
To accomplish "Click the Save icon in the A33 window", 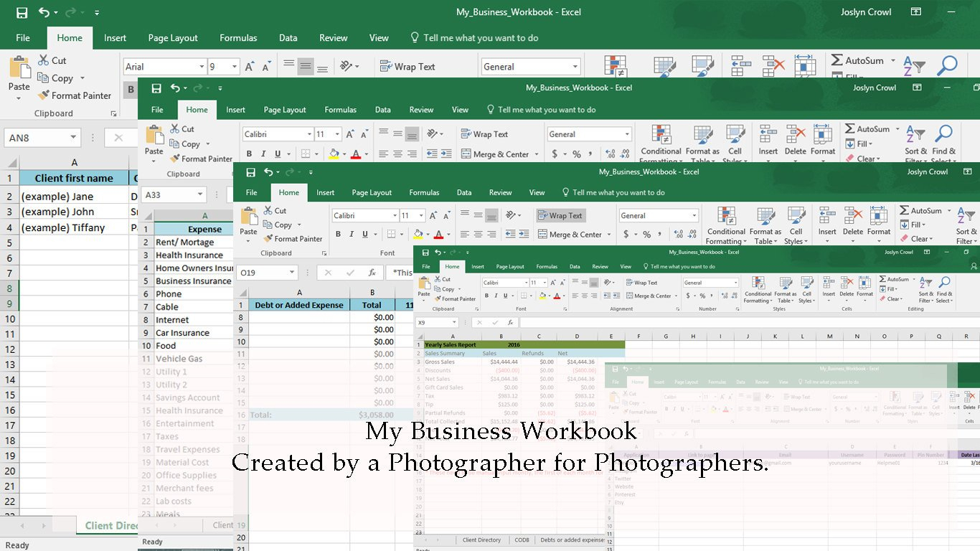I will coord(156,88).
